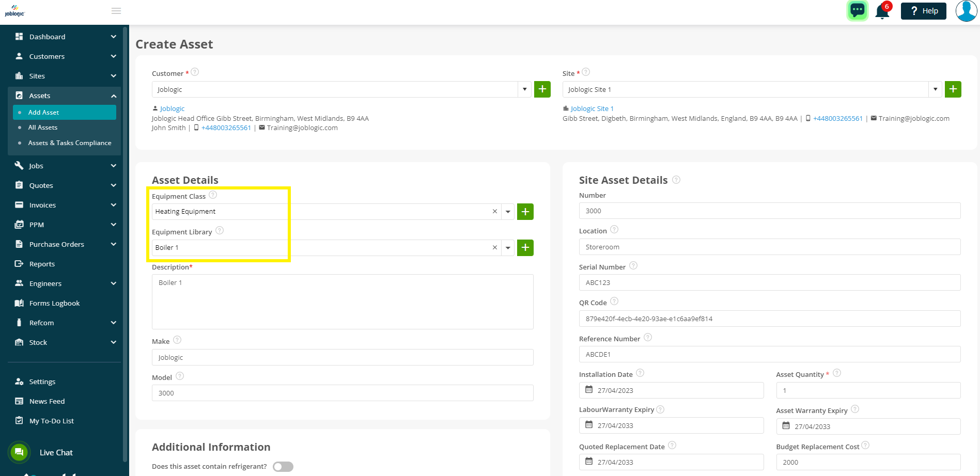Click the Budget Replacement Cost field
The height and width of the screenshot is (476, 980).
[868, 462]
